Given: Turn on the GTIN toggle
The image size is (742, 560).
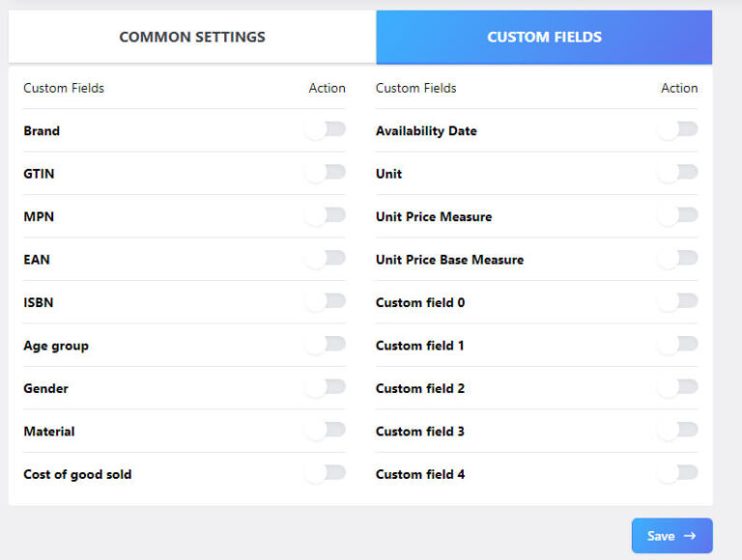Looking at the screenshot, I should (x=326, y=173).
